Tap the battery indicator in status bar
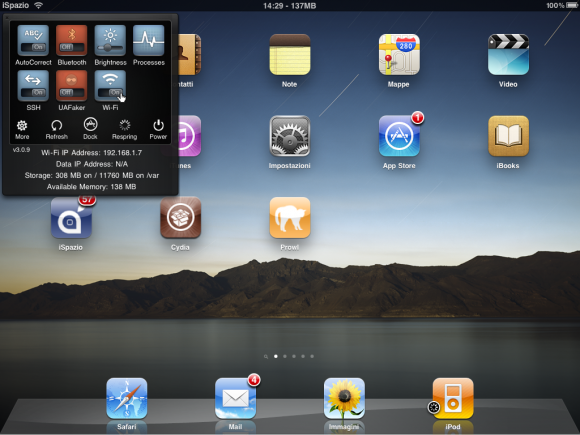The height and width of the screenshot is (435, 580). pyautogui.click(x=571, y=5)
